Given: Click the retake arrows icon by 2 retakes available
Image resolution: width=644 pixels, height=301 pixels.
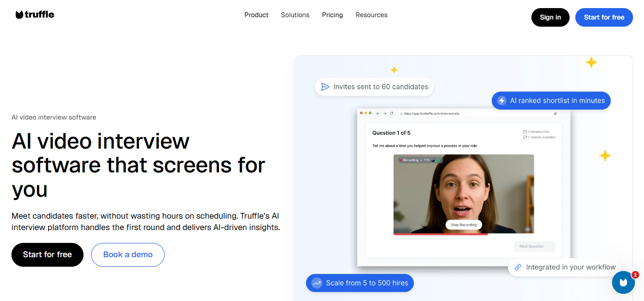Looking at the screenshot, I should coord(525,137).
